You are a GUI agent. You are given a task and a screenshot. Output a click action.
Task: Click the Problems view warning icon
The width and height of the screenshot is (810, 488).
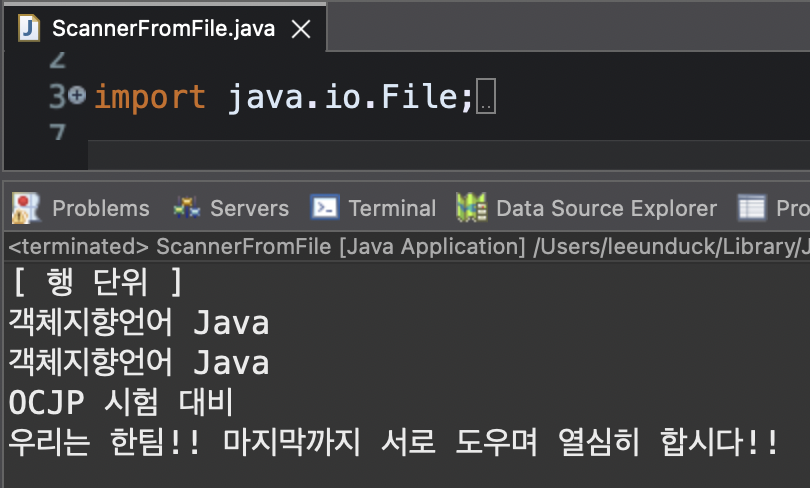click(x=25, y=208)
